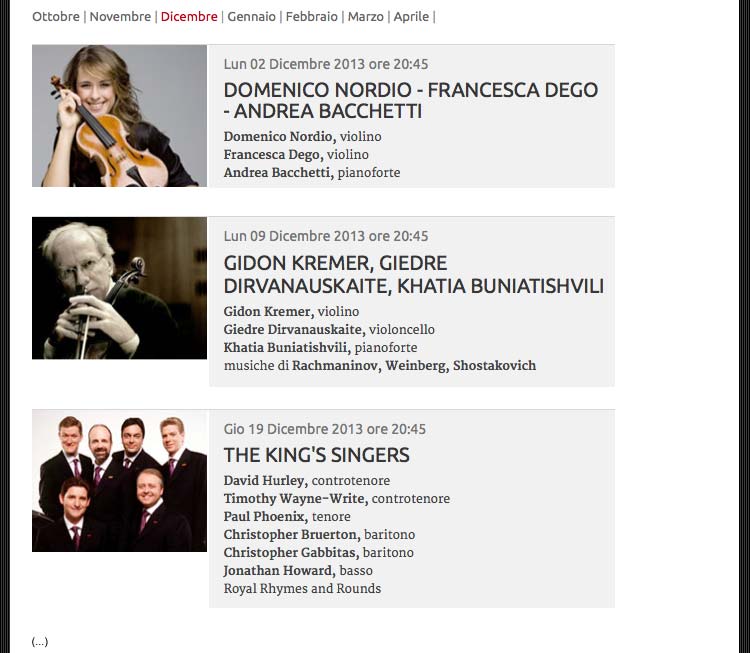Go to the Gennaio month tab

click(251, 17)
